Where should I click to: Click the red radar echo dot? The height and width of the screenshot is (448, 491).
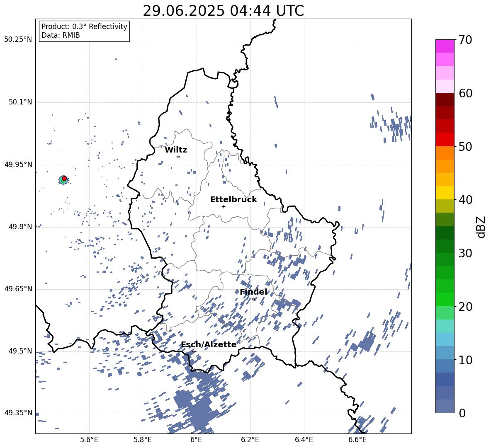(64, 178)
